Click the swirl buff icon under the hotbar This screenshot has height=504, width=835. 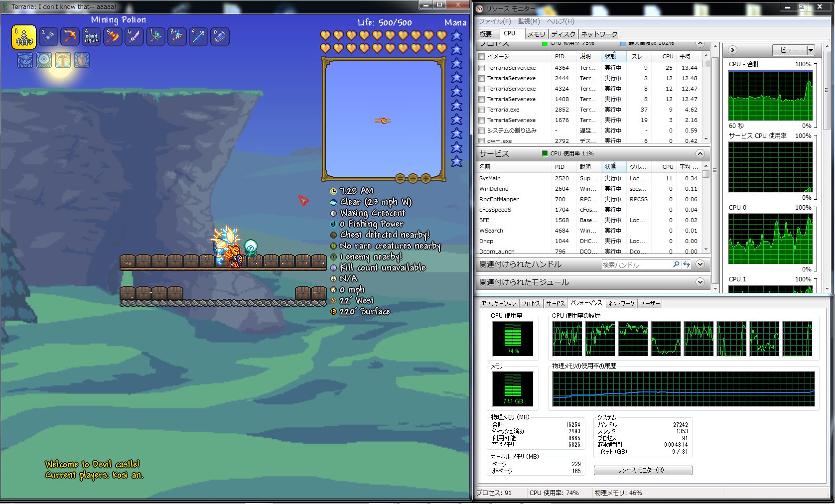point(44,60)
